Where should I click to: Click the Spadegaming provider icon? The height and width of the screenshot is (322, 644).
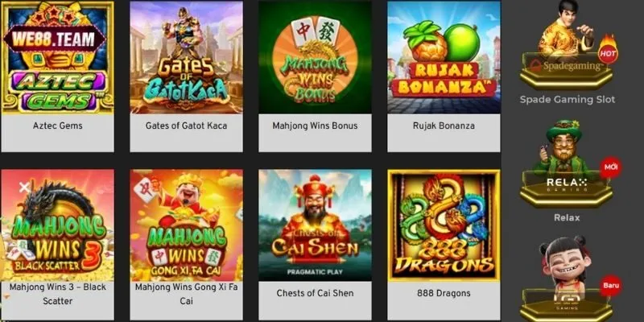[x=567, y=45]
